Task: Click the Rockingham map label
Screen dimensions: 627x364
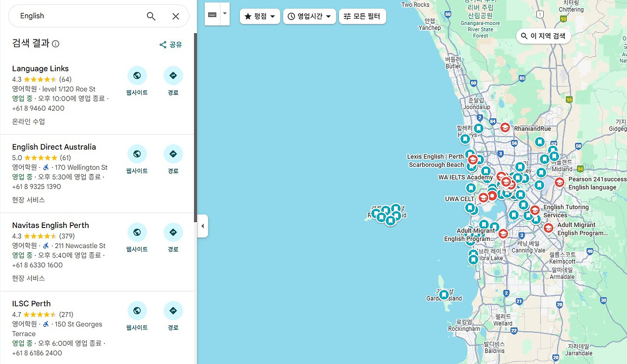Action: click(x=464, y=329)
